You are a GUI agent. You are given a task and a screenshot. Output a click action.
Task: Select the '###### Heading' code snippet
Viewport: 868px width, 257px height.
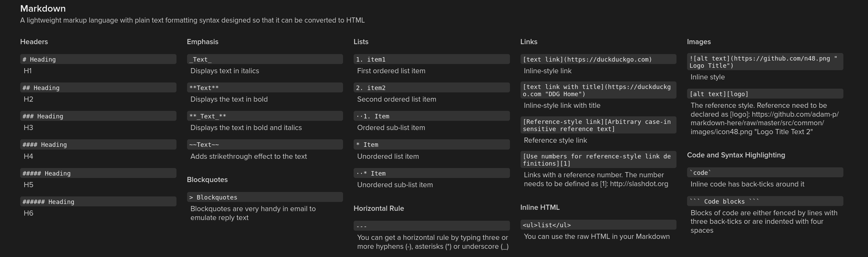click(98, 202)
